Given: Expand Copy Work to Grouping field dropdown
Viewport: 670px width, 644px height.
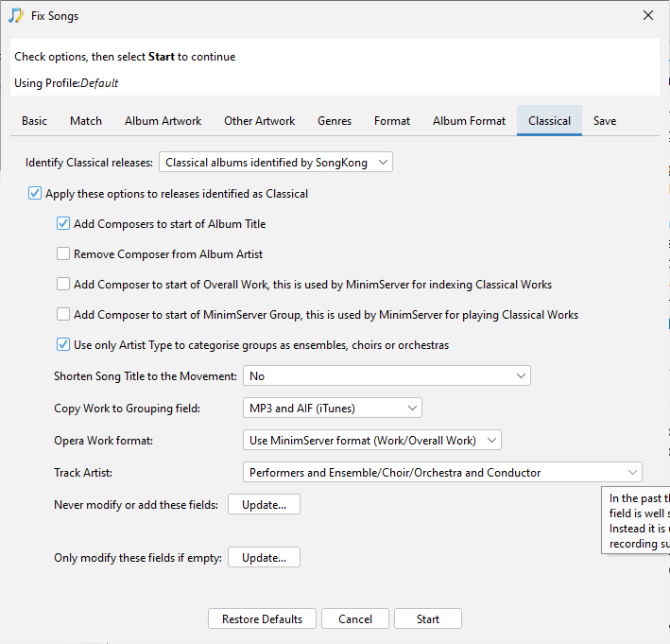Looking at the screenshot, I should point(332,409).
